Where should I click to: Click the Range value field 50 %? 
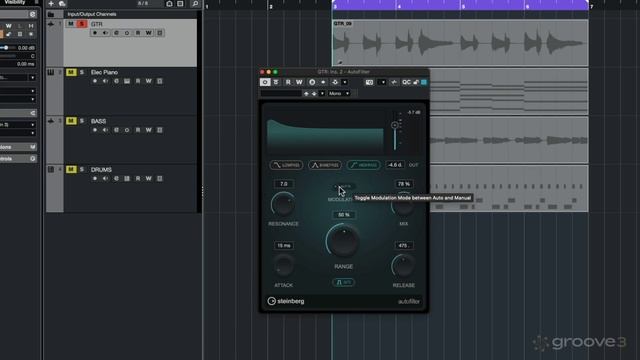click(344, 215)
